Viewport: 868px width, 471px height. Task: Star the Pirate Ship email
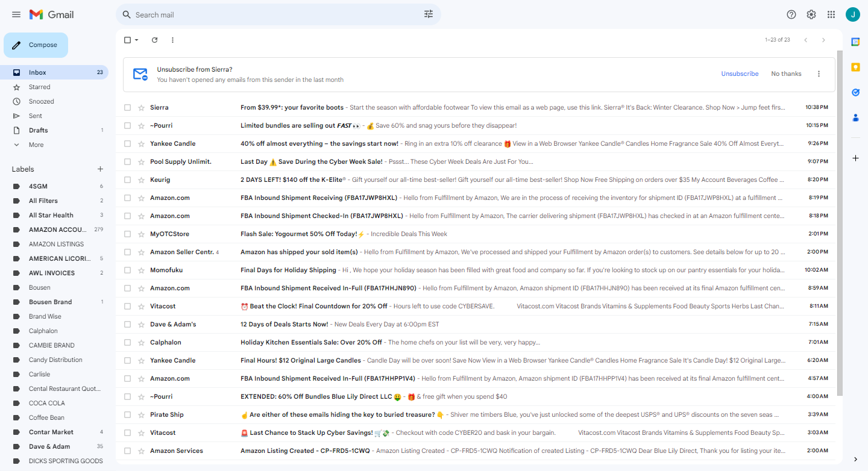[x=142, y=414]
